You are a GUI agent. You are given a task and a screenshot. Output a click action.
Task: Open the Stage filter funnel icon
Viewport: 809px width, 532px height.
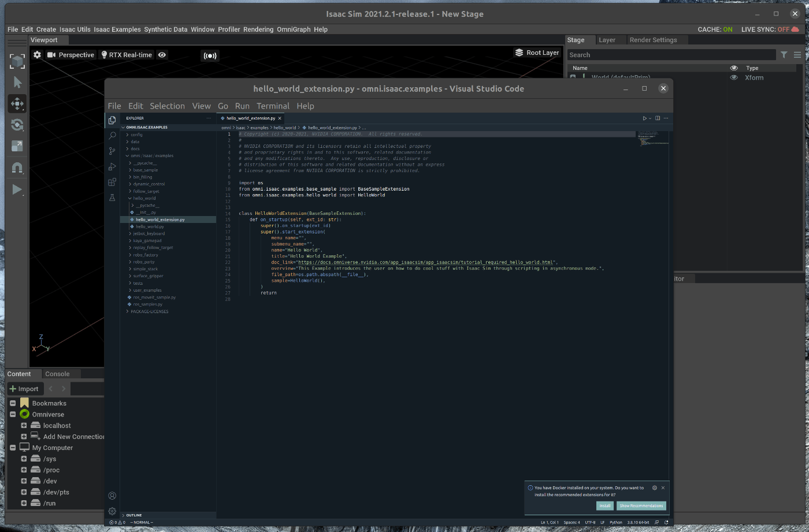784,55
